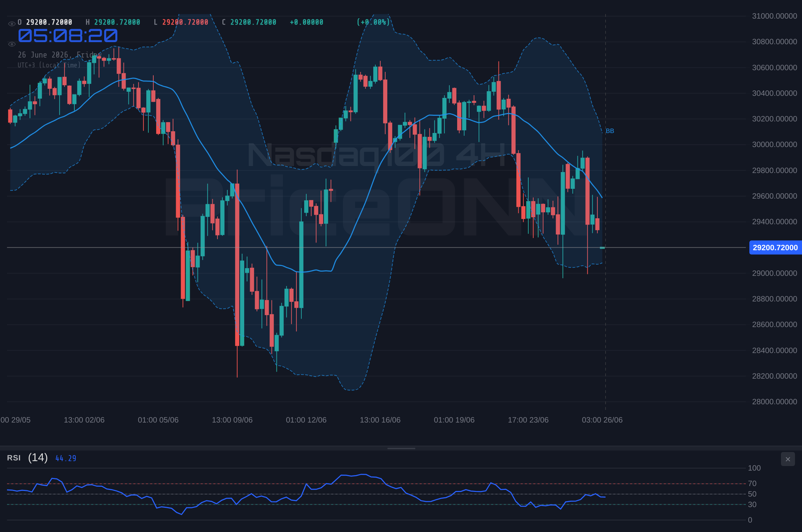Click the RSI period (14) label
802x532 pixels.
tap(38, 458)
